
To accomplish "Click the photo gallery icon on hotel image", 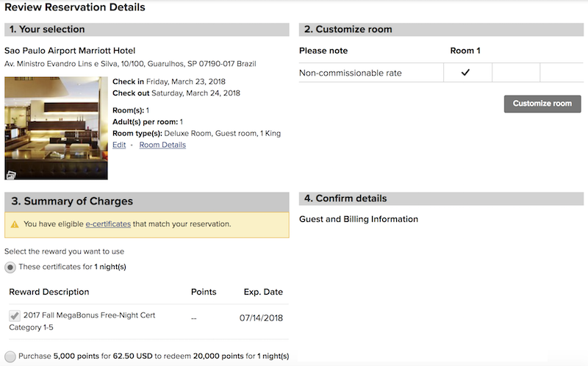I will click(x=11, y=175).
